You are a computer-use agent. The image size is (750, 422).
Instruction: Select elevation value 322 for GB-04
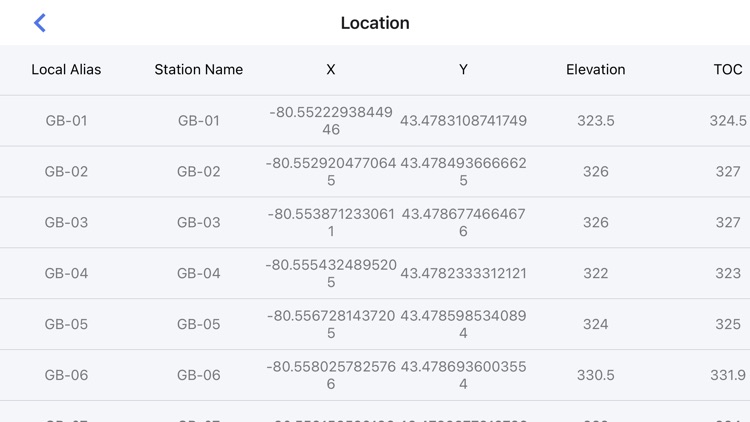[x=595, y=274]
